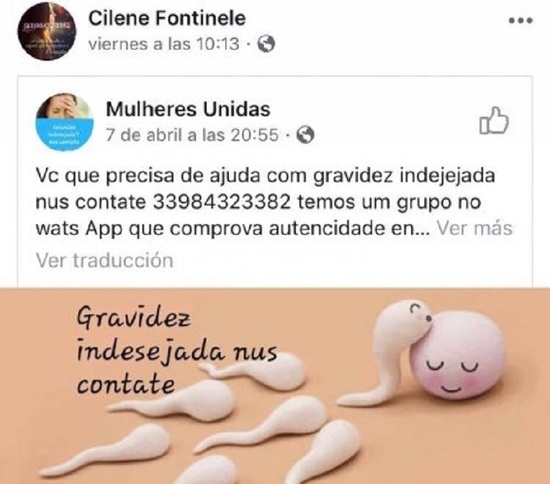The height and width of the screenshot is (484, 550).
Task: Click Cilene Fontinele's profile picture
Action: (47, 31)
